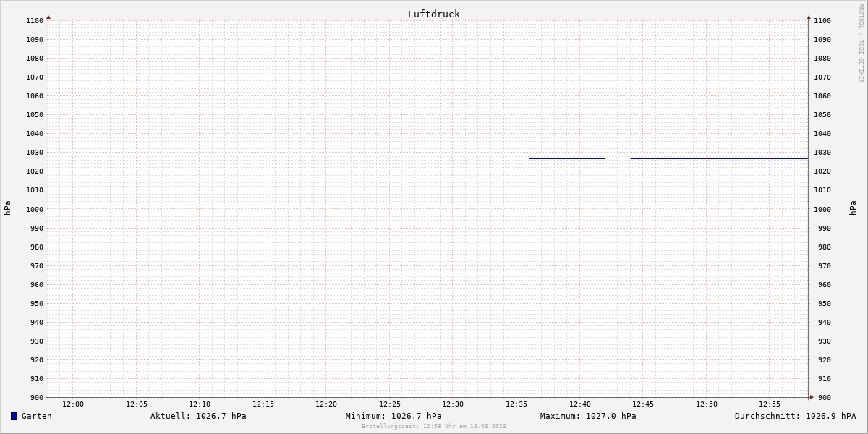
Task: Click the 12:00 time axis label
Action: pos(73,404)
